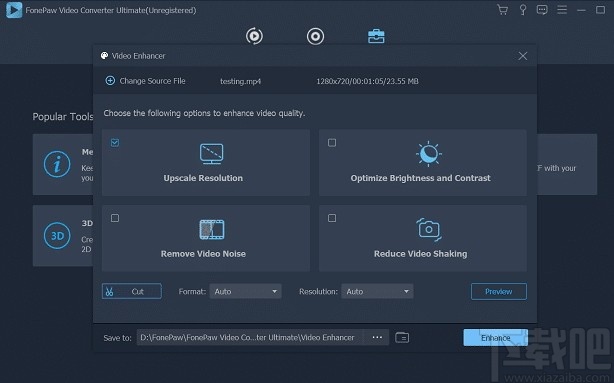Click the Upscale Resolution label

203,178
